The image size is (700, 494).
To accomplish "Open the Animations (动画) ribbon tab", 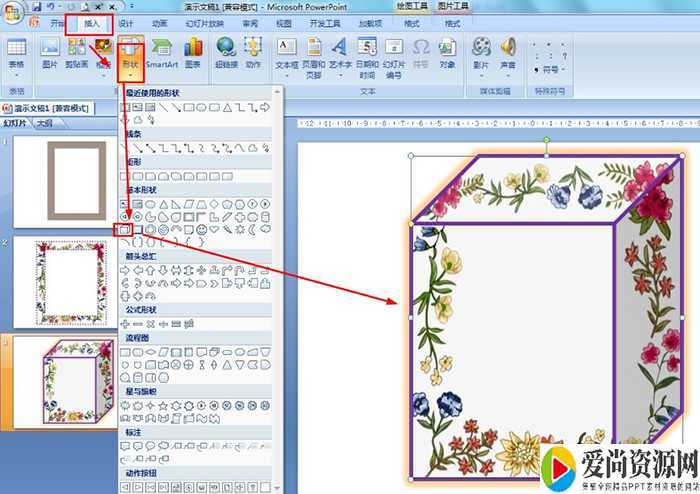I will 160,23.
